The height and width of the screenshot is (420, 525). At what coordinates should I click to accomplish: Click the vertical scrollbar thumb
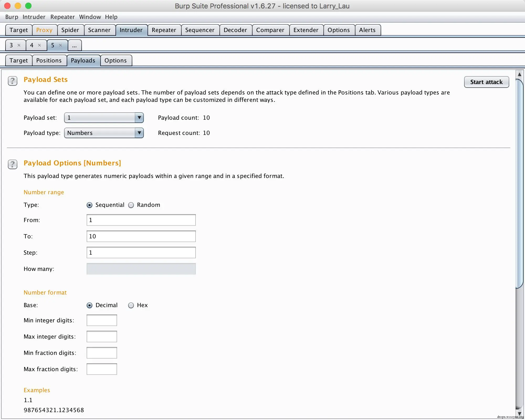point(519,184)
